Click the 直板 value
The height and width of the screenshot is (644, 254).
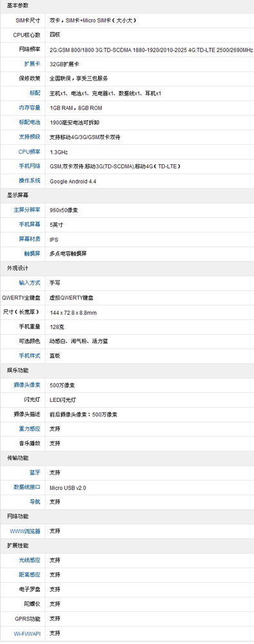point(55,356)
